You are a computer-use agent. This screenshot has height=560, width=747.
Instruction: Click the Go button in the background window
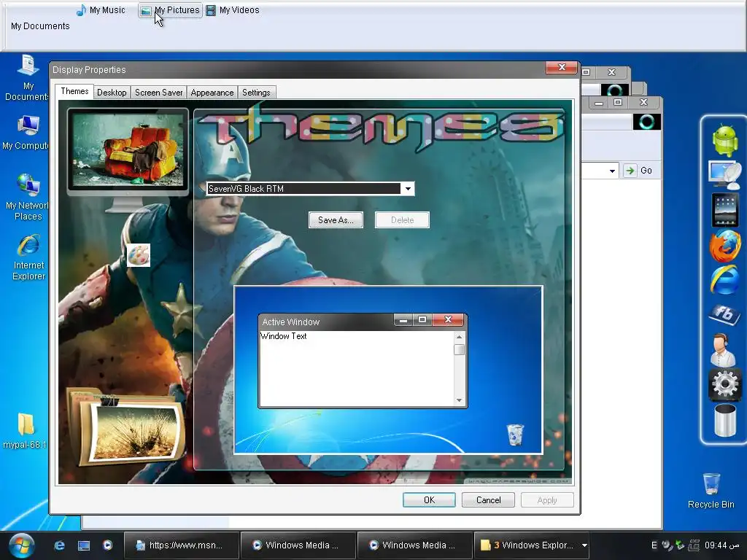pyautogui.click(x=638, y=171)
